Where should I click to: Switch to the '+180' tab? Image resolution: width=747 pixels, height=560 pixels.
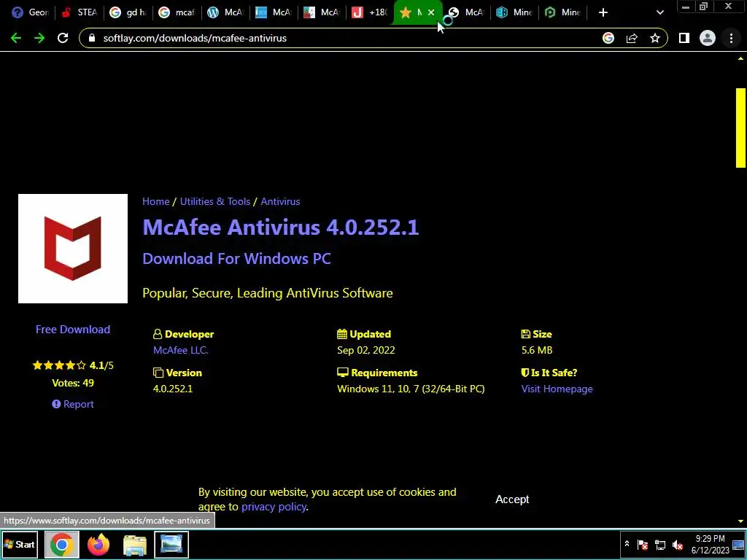[370, 12]
